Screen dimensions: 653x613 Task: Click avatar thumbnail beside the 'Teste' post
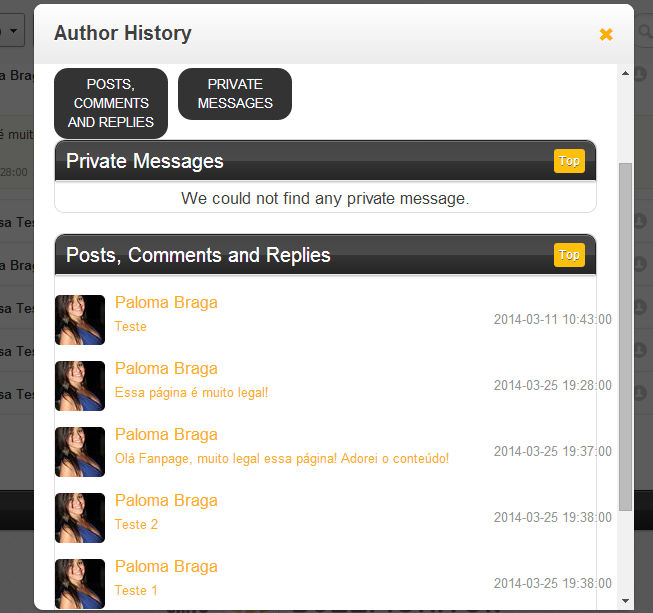point(80,320)
